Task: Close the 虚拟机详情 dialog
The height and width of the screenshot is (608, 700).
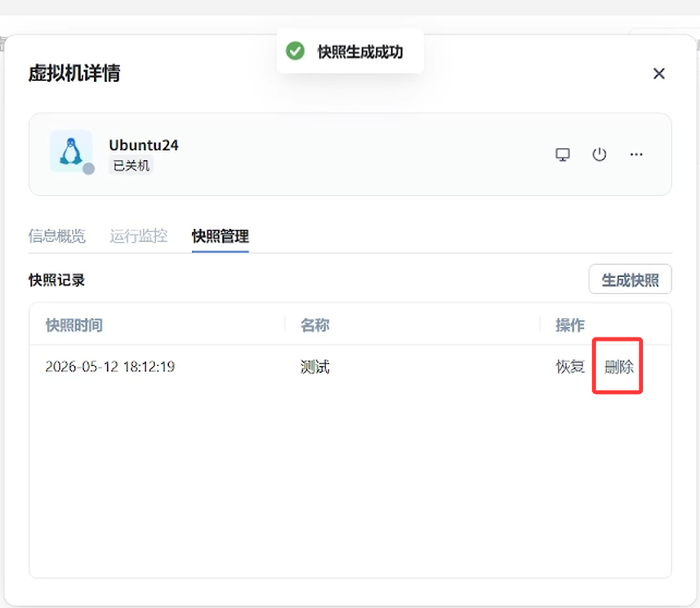Action: click(659, 74)
